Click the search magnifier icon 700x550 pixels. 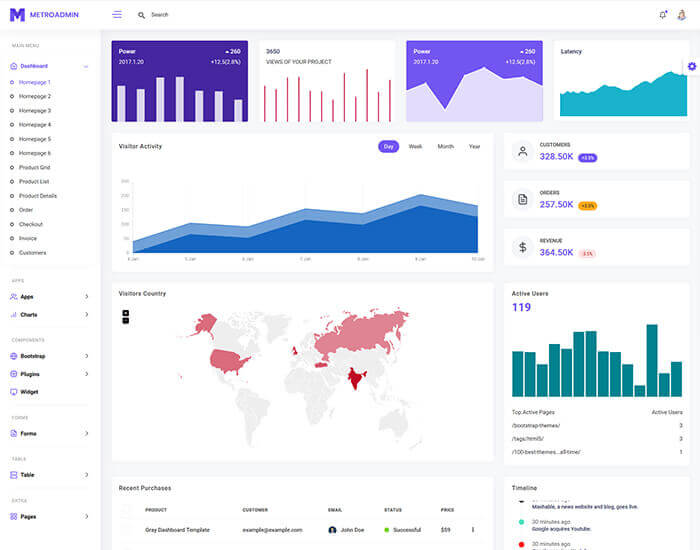141,15
